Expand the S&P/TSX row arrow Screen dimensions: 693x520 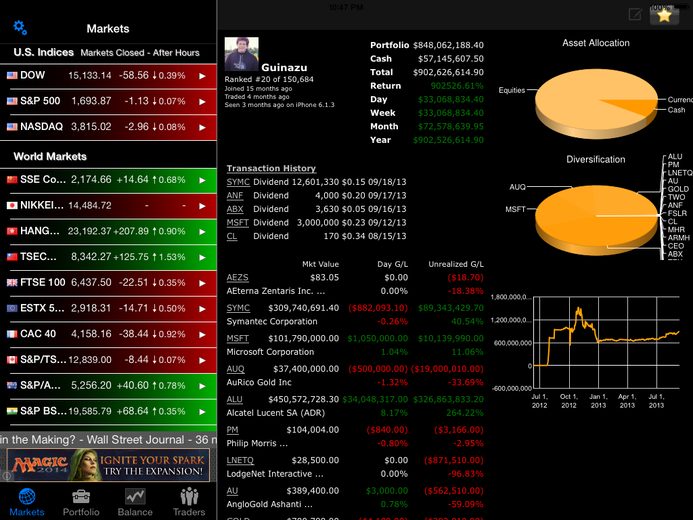coord(202,361)
